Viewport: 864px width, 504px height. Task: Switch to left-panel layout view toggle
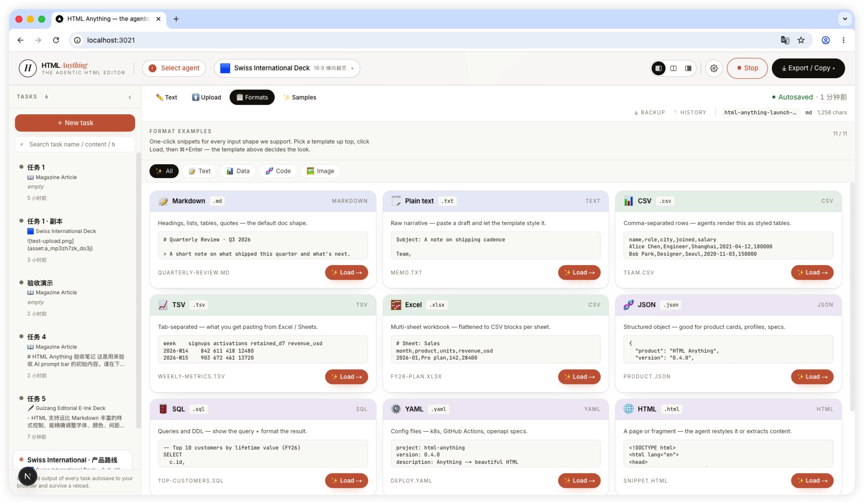[659, 68]
